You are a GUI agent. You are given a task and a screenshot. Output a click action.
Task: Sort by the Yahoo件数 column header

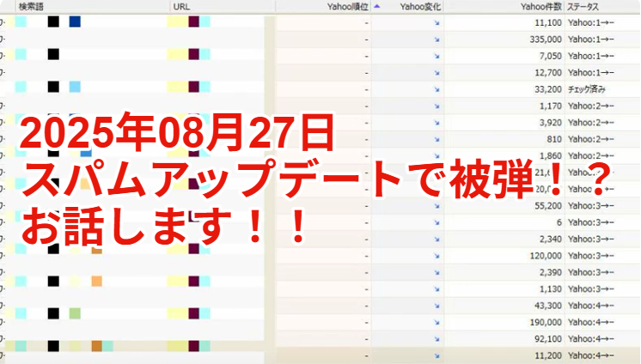(x=540, y=6)
